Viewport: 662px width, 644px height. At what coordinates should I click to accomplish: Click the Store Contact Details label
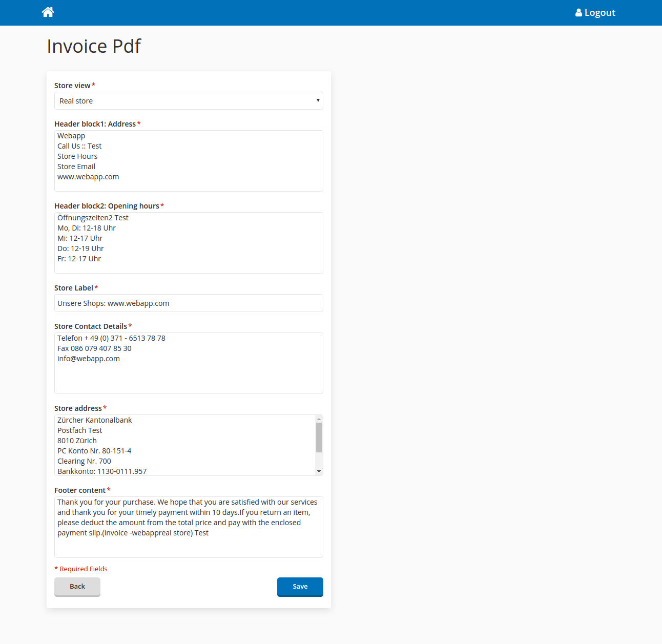click(x=91, y=326)
